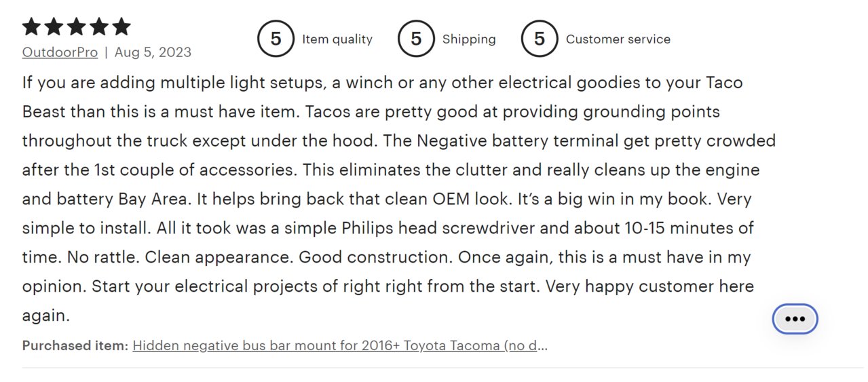Image resolution: width=868 pixels, height=382 pixels.
Task: Click the Customer service score circle
Action: [540, 39]
